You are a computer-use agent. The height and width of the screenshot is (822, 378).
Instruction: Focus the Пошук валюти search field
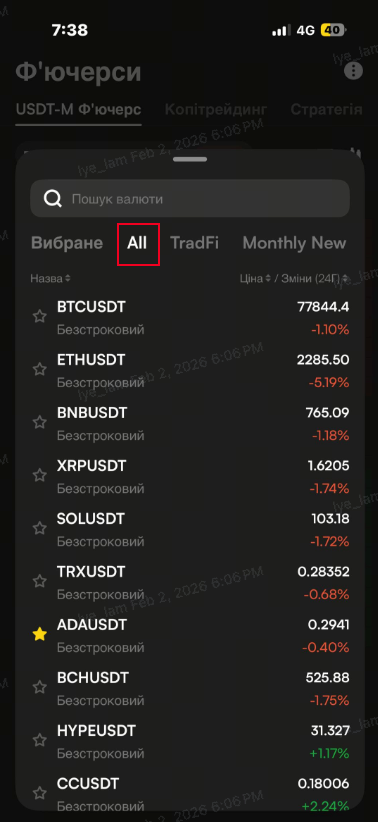190,199
